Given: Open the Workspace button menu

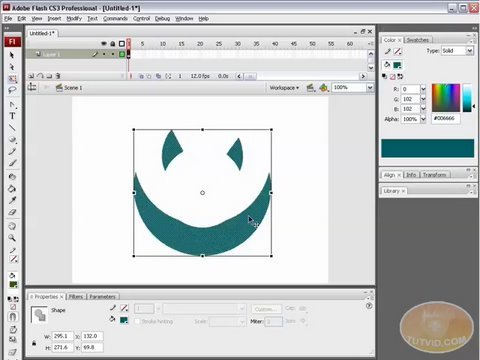Looking at the screenshot, I should pyautogui.click(x=284, y=88).
